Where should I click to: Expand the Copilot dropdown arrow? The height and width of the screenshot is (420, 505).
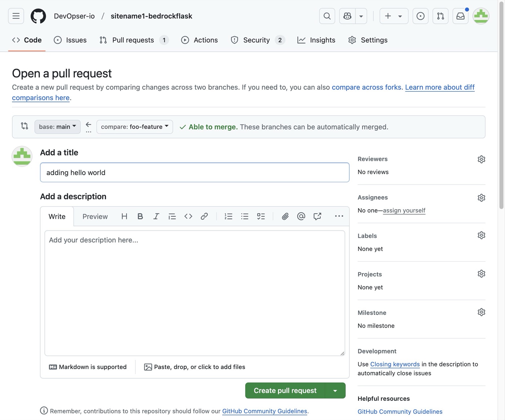(x=361, y=16)
